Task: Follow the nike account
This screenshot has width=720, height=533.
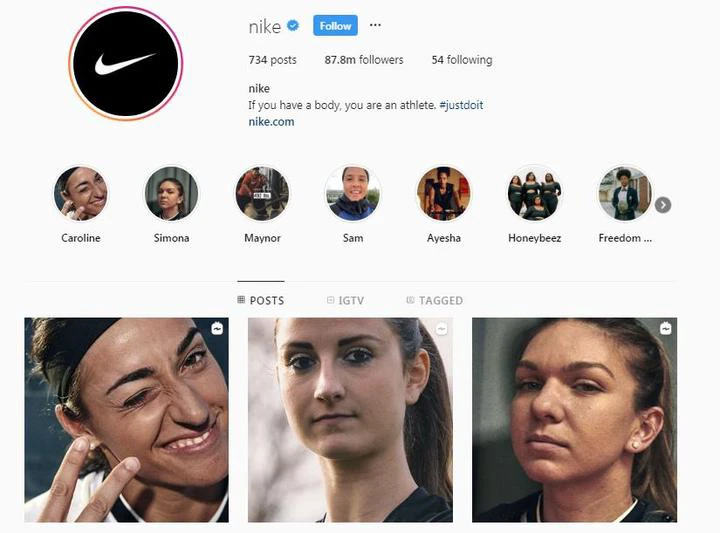Action: tap(335, 26)
